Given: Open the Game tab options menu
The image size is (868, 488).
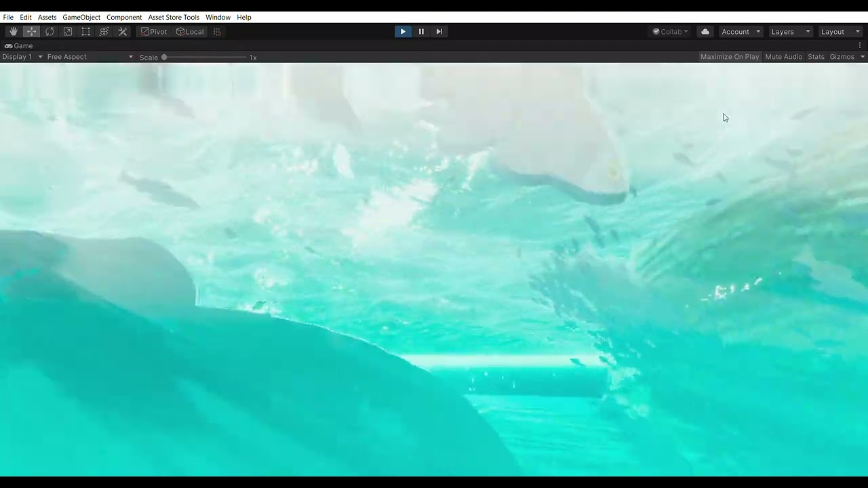Looking at the screenshot, I should [860, 45].
